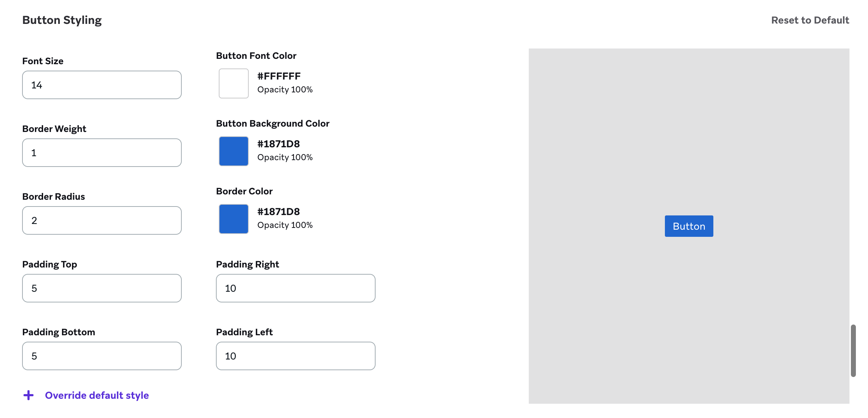Click the Padding Top field

[x=102, y=288]
